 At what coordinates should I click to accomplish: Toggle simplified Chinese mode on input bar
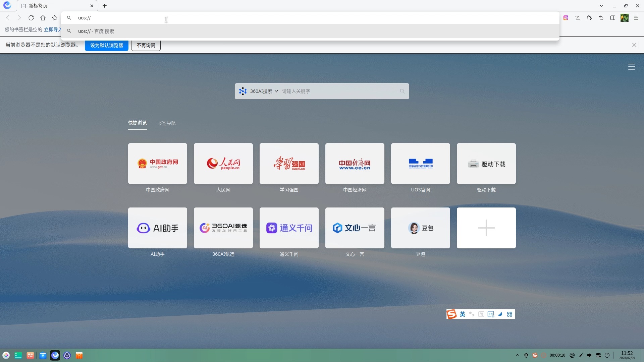(x=481, y=314)
